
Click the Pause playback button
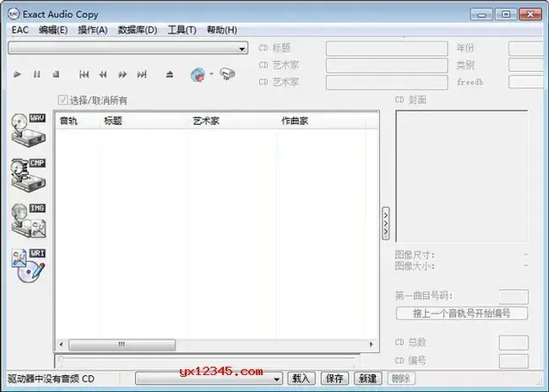point(37,74)
